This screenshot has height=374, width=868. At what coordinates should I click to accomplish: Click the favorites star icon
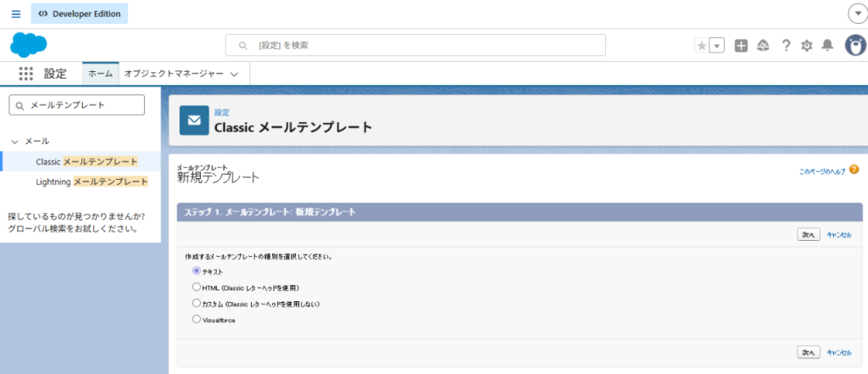tap(701, 46)
